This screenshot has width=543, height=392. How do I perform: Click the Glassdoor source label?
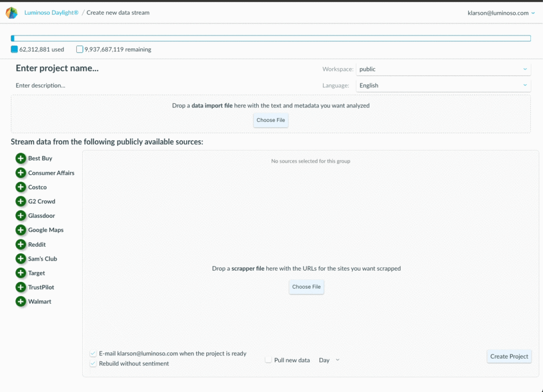click(x=41, y=216)
